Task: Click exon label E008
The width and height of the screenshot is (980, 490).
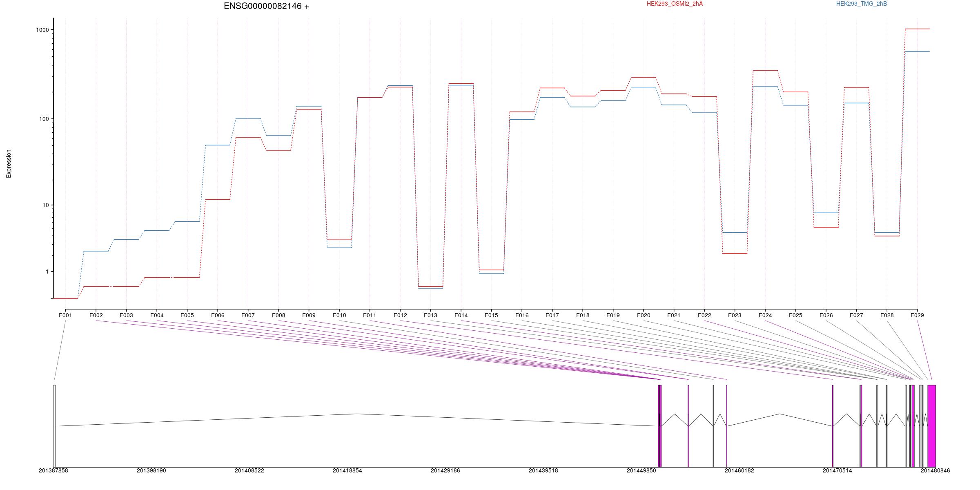Action: click(278, 315)
